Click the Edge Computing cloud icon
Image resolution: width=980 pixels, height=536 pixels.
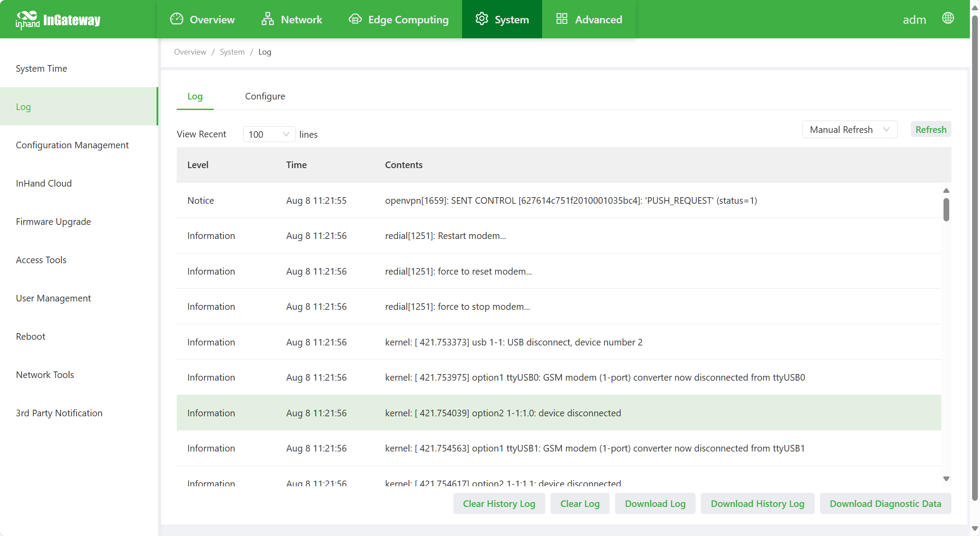[x=355, y=19]
